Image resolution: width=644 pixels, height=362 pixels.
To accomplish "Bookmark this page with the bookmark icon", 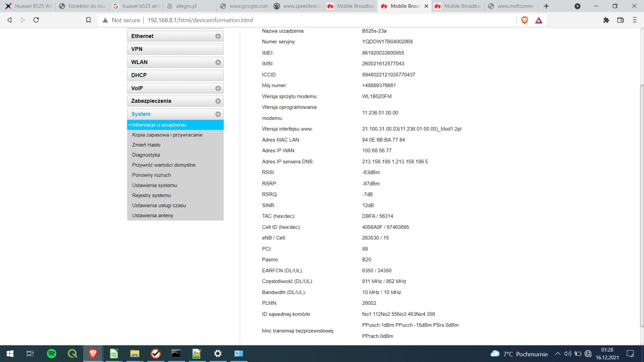I will click(89, 20).
